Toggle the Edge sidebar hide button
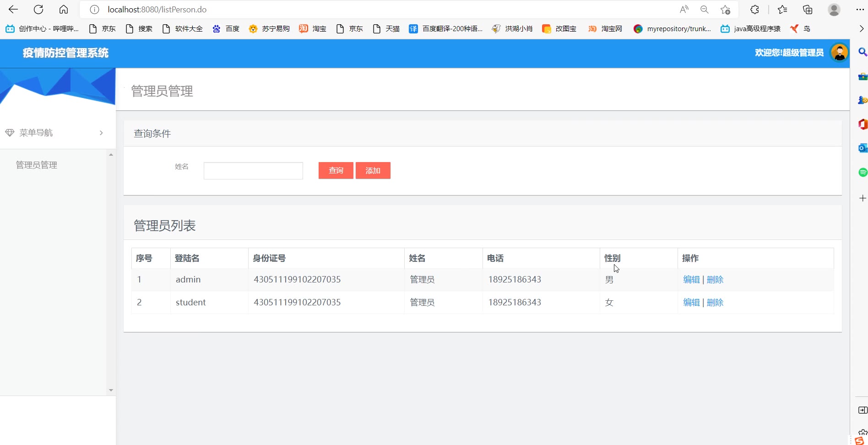The image size is (868, 445). (x=863, y=410)
